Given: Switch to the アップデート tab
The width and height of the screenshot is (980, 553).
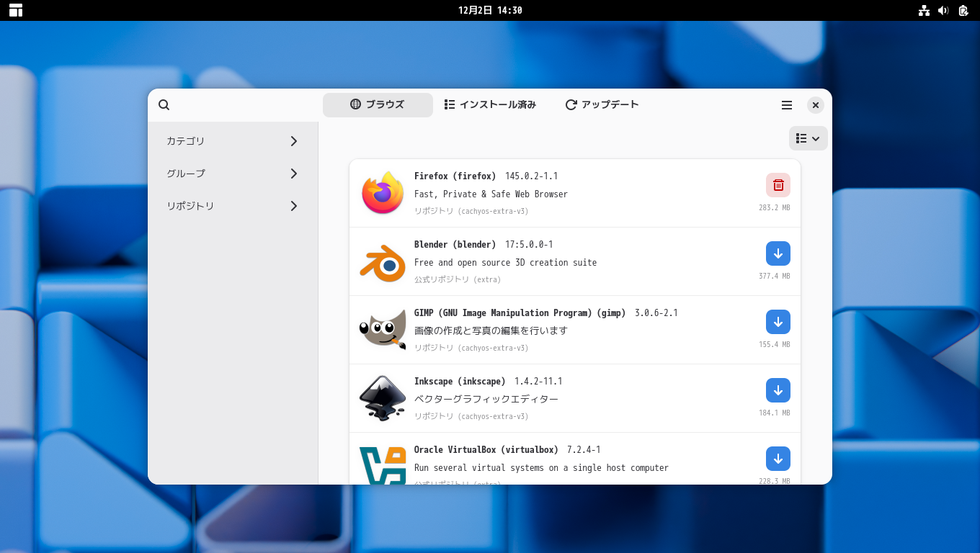Looking at the screenshot, I should [602, 105].
